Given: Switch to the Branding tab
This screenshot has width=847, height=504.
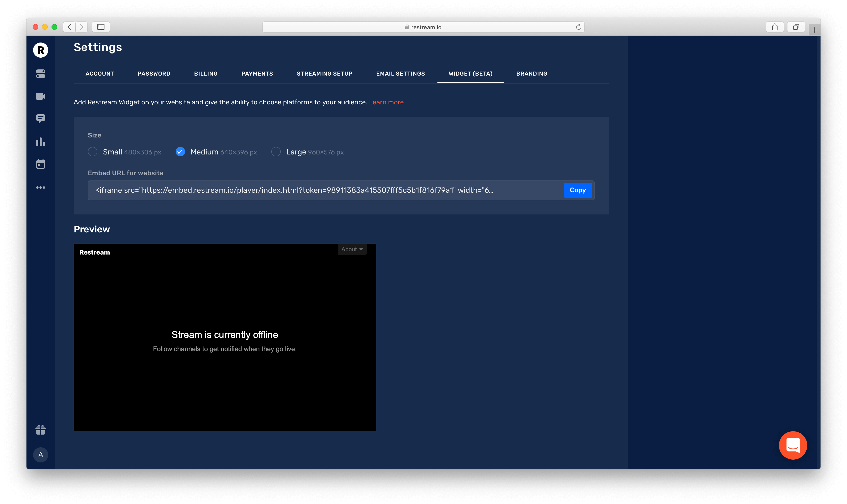Looking at the screenshot, I should (531, 74).
